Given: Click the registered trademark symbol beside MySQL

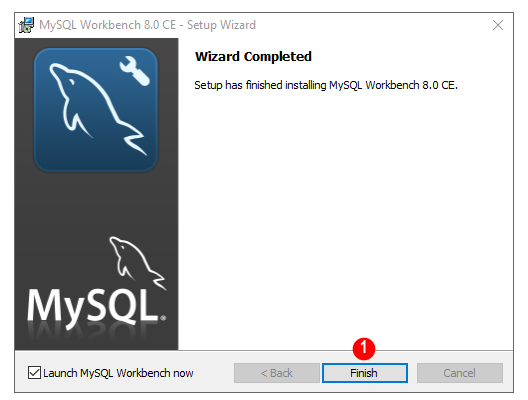Looking at the screenshot, I should point(163,318).
